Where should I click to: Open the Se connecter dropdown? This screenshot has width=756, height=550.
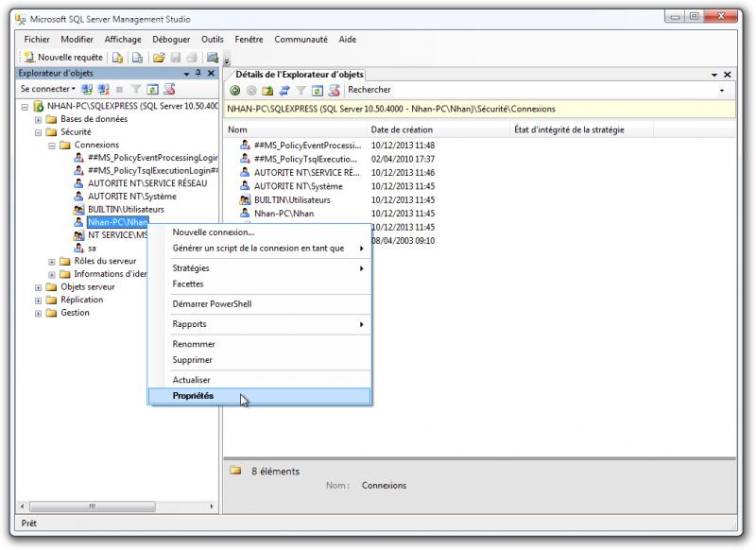tap(48, 89)
